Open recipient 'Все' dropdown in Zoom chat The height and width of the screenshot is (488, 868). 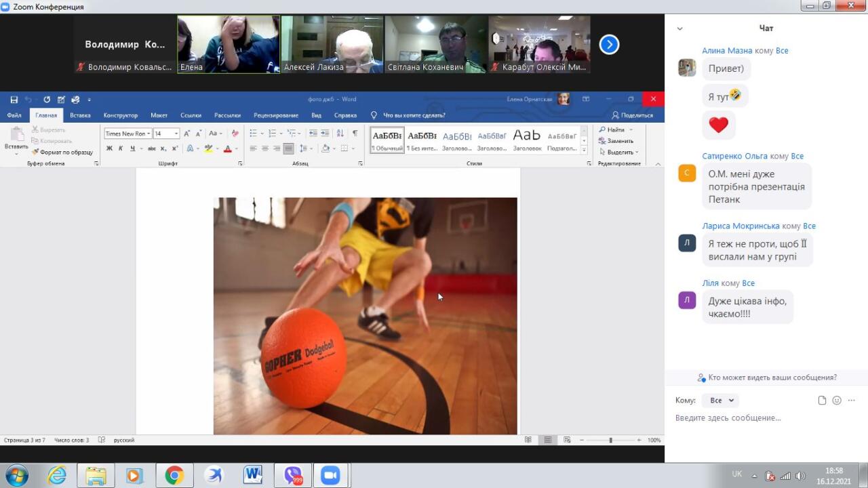[720, 401]
